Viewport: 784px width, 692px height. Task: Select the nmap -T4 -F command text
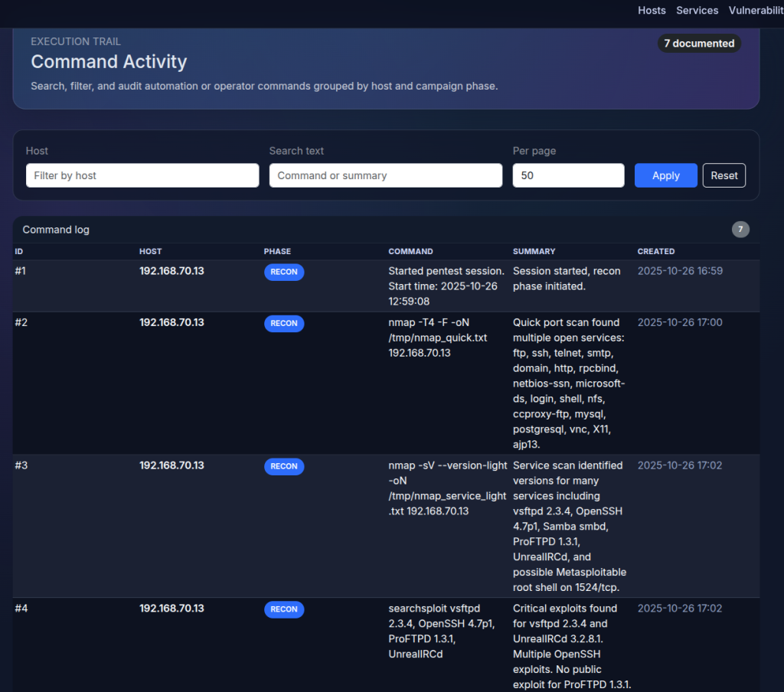pos(438,338)
